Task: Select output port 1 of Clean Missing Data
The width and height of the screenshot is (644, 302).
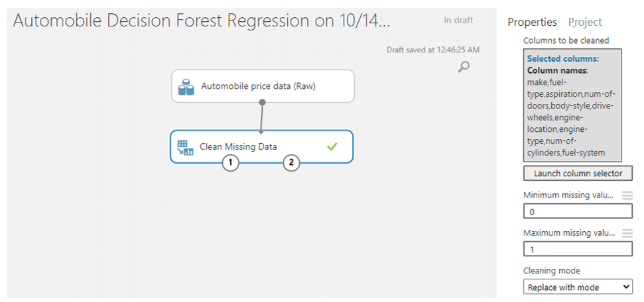Action: click(230, 163)
